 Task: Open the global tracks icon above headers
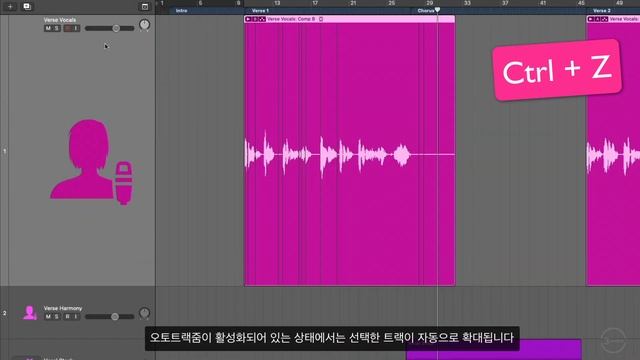(x=145, y=7)
